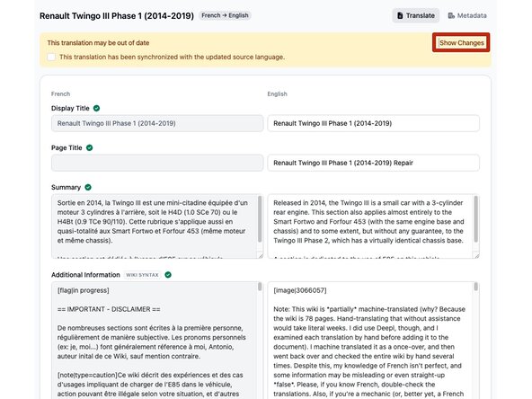This screenshot has width=532, height=399.
Task: Focus the English Display Title input field
Action: coord(373,123)
